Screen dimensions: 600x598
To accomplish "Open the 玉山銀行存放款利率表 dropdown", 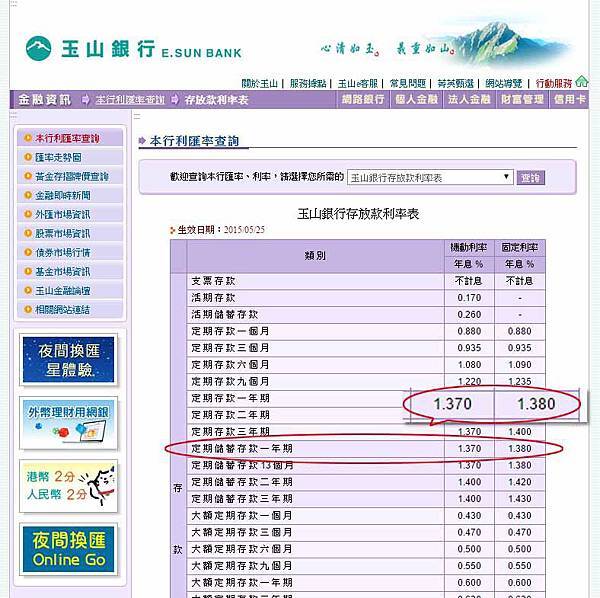I will tap(430, 178).
